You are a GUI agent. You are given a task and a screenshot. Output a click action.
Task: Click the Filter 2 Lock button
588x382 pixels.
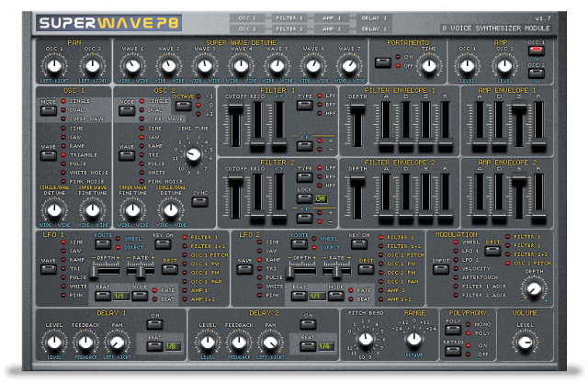coord(304,198)
